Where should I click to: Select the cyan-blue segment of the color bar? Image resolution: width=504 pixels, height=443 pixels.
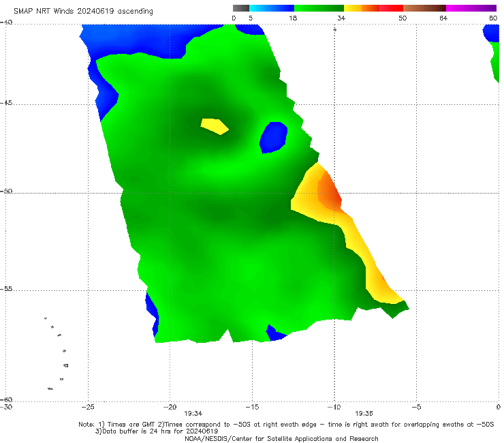[272, 8]
